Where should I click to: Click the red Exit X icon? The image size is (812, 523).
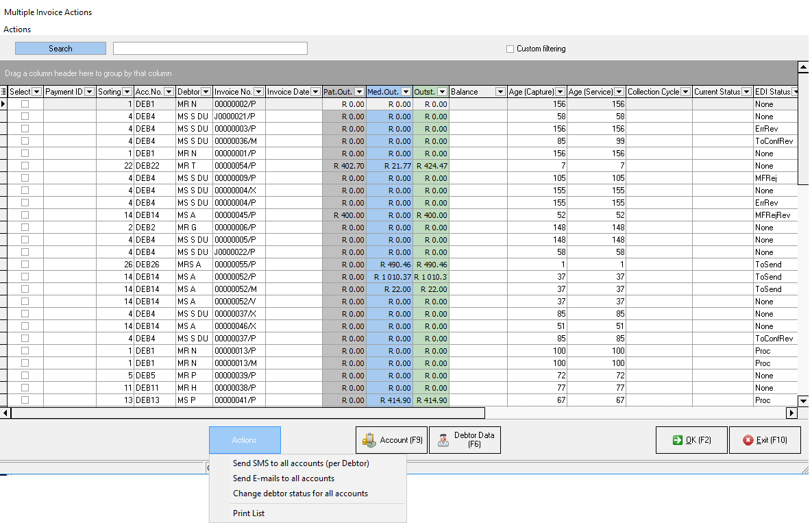coord(748,440)
